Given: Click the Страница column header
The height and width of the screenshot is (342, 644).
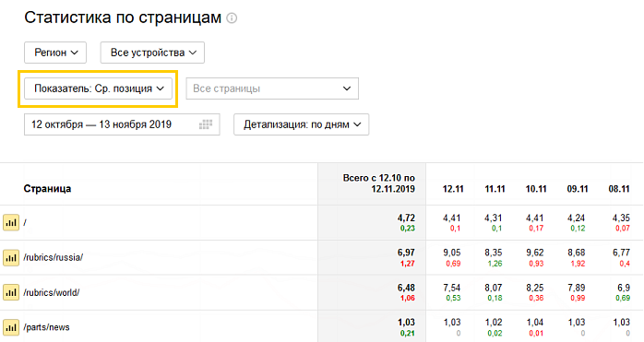Looking at the screenshot, I should (x=47, y=188).
